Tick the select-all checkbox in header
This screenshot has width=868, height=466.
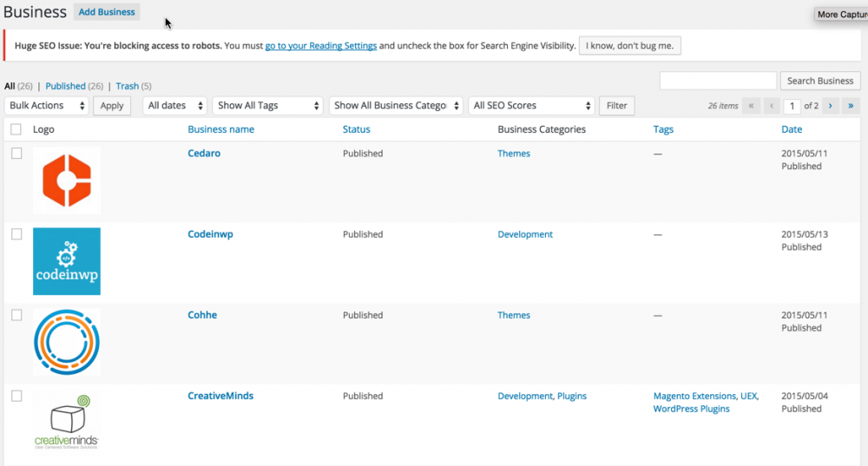(16, 129)
